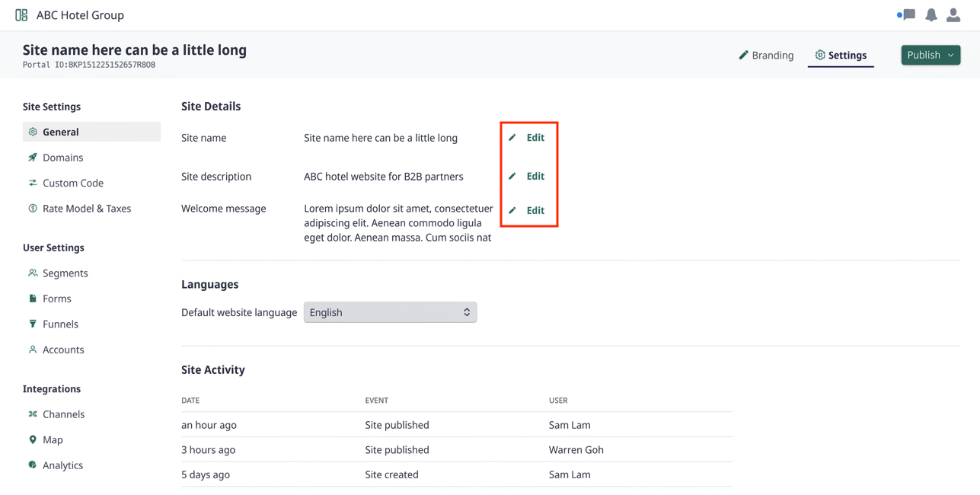Click the Map pin icon

(x=33, y=439)
